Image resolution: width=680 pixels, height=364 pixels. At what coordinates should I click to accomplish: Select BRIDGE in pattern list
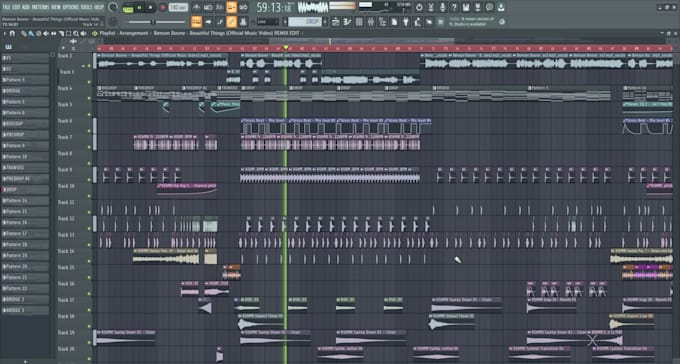pyautogui.click(x=25, y=91)
